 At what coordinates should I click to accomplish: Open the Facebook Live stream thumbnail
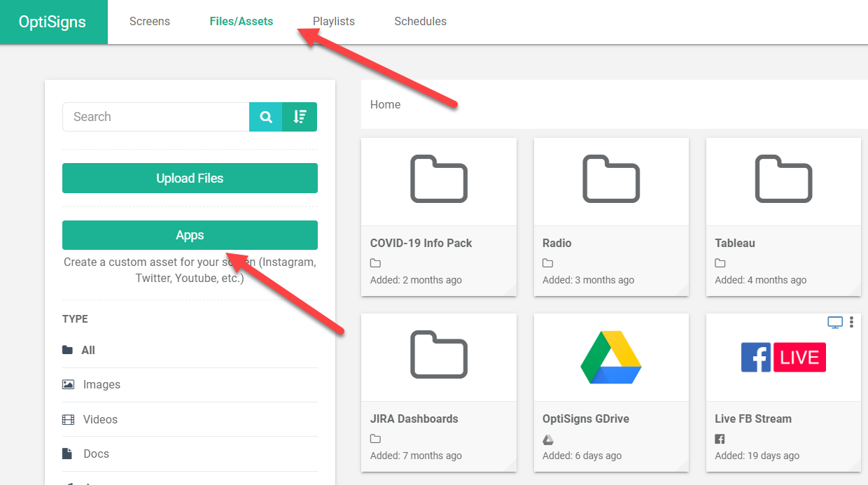pyautogui.click(x=783, y=357)
